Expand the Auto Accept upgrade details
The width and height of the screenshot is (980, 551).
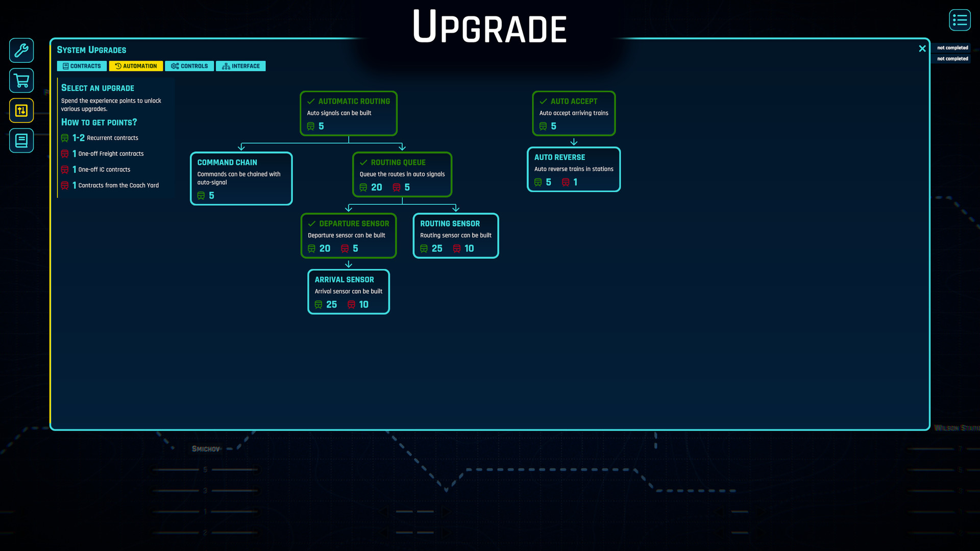click(574, 112)
